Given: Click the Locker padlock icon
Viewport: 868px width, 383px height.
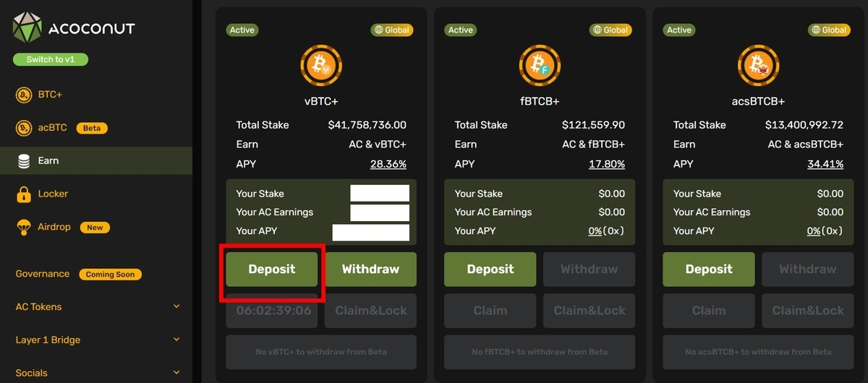Looking at the screenshot, I should coord(24,194).
